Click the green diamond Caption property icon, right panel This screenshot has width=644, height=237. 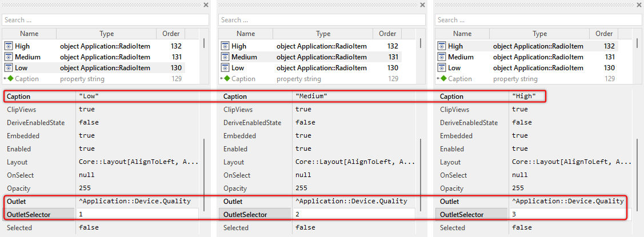pyautogui.click(x=443, y=79)
